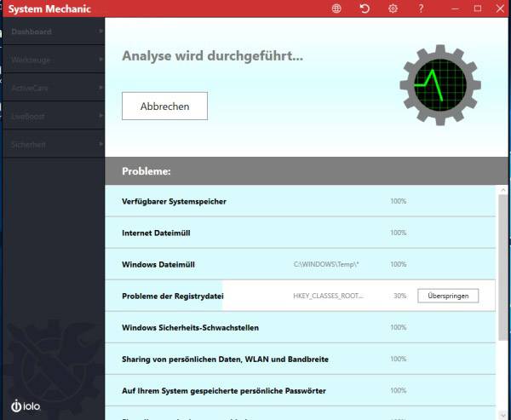Expand the arrow beside Werkzeuge
Image resolution: width=511 pixels, height=420 pixels.
click(x=100, y=60)
